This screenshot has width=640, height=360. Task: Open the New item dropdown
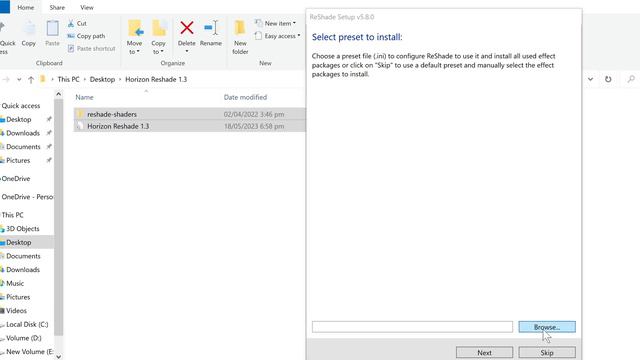click(276, 23)
